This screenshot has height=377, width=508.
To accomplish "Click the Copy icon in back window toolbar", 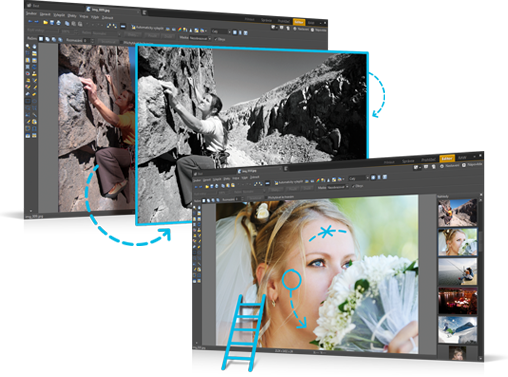I will (67, 24).
